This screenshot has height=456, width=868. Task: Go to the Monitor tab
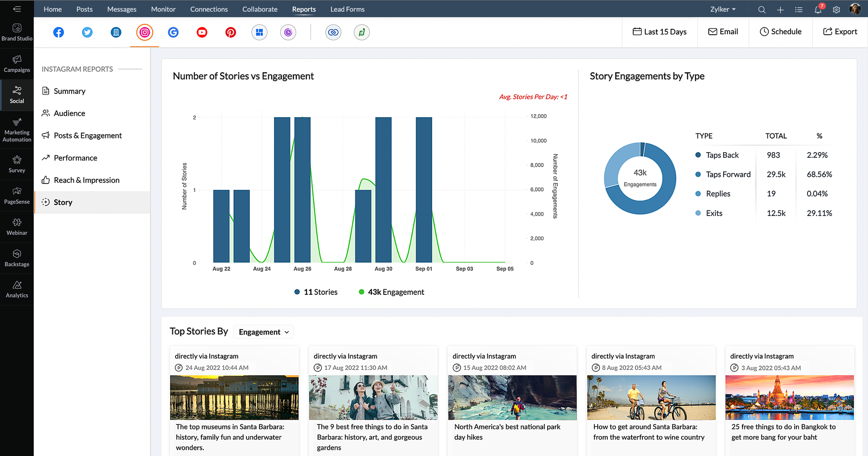pyautogui.click(x=163, y=9)
